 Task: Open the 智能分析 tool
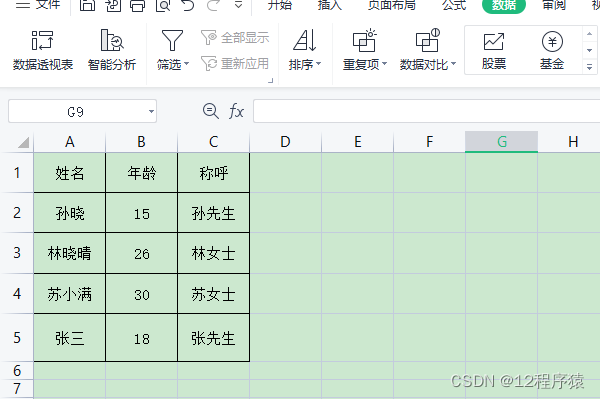111,50
